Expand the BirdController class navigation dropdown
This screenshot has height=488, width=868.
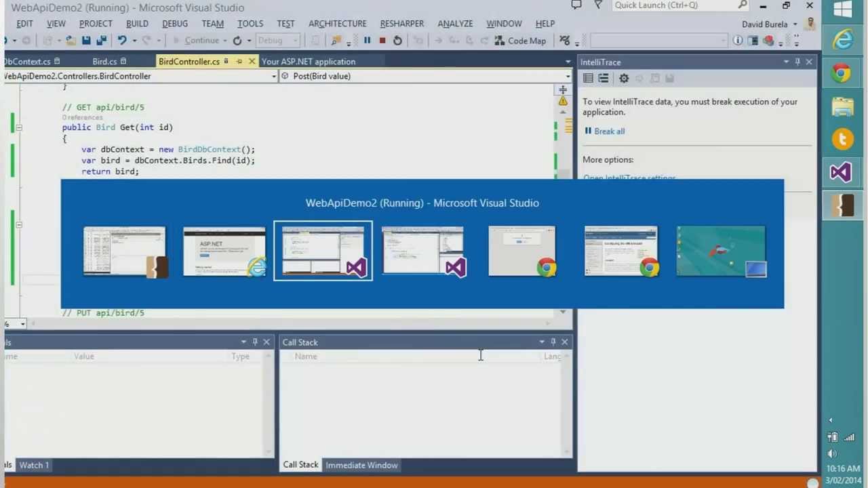pos(274,76)
